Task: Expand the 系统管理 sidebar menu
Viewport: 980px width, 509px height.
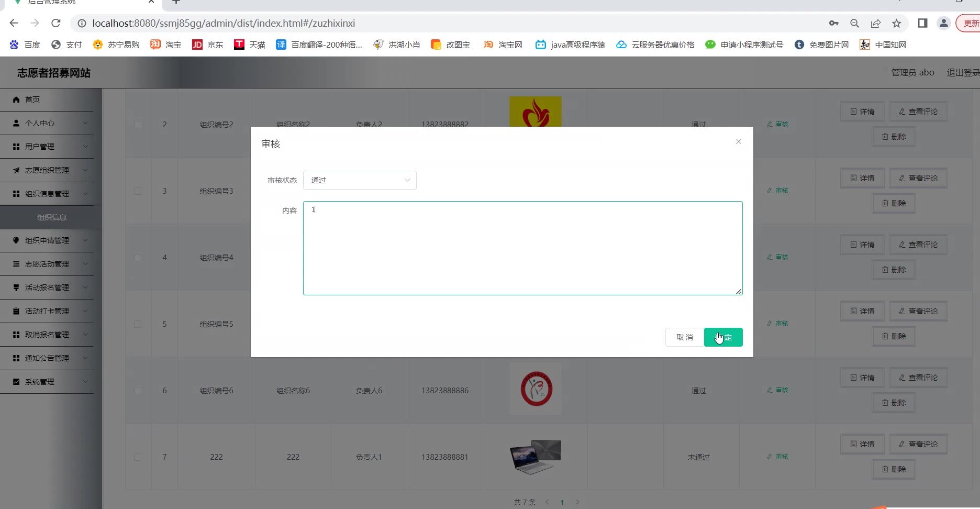Action: 47,382
